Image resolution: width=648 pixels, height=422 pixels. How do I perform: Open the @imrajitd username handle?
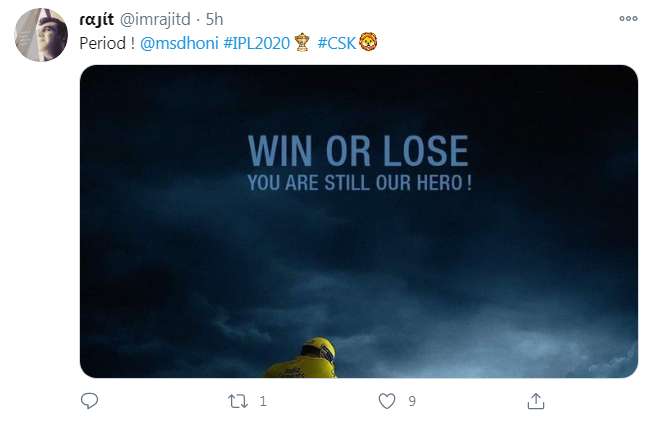click(x=155, y=19)
